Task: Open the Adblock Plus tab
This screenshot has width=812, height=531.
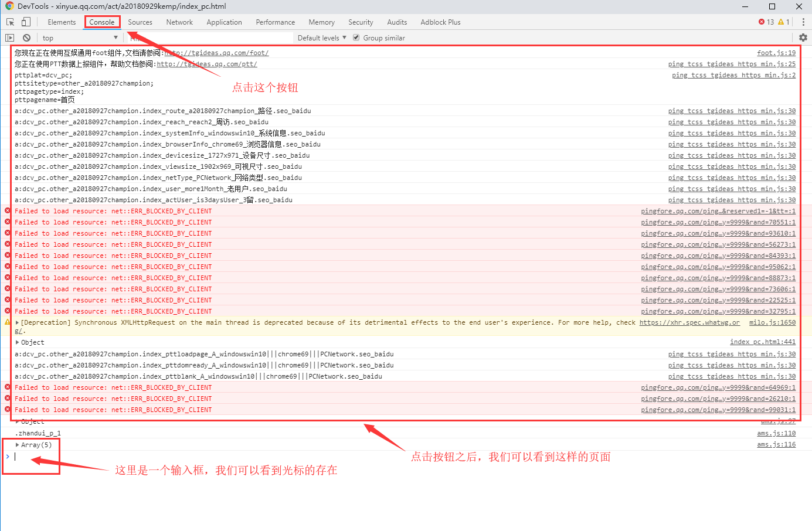Action: (x=440, y=22)
